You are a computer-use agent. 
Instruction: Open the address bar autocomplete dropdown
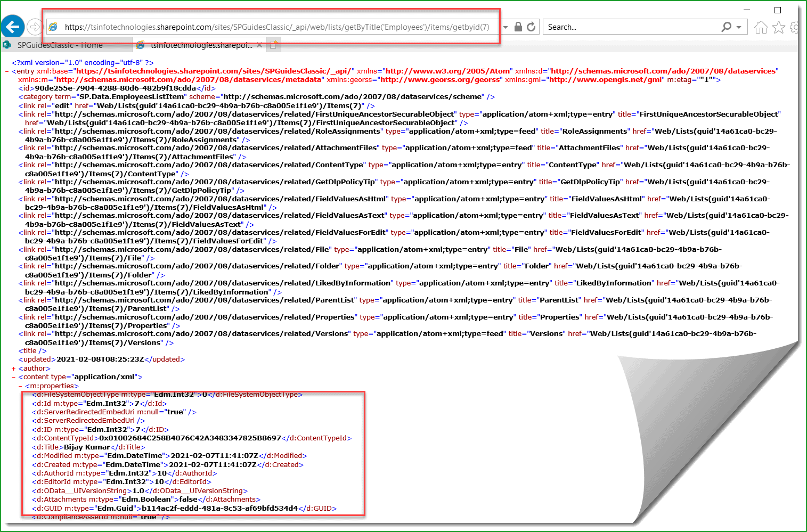504,27
